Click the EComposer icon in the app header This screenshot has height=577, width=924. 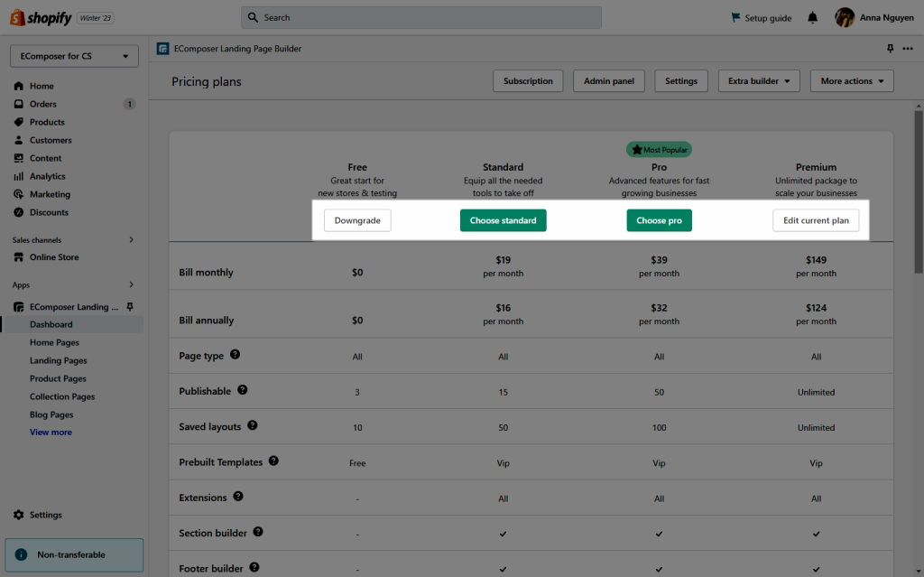click(162, 49)
